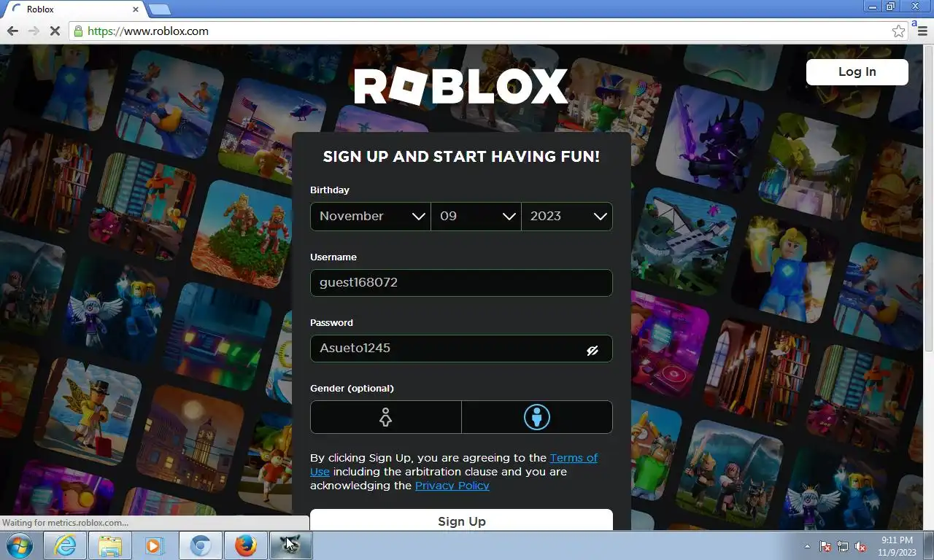Click the Birthday label

tap(330, 190)
